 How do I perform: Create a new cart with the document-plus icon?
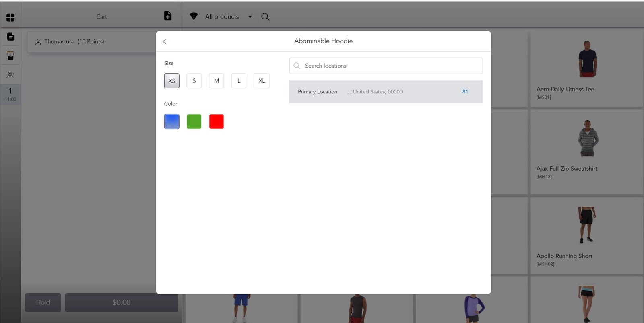(168, 16)
